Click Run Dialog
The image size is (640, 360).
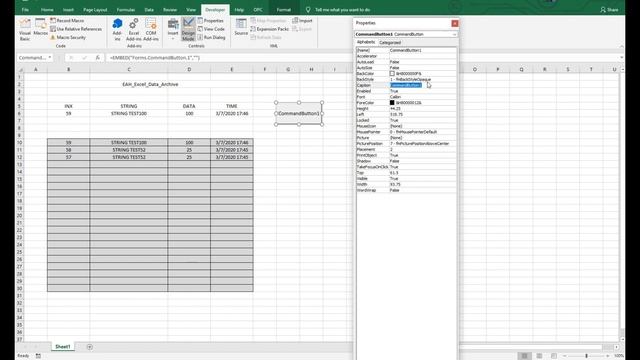(211, 37)
